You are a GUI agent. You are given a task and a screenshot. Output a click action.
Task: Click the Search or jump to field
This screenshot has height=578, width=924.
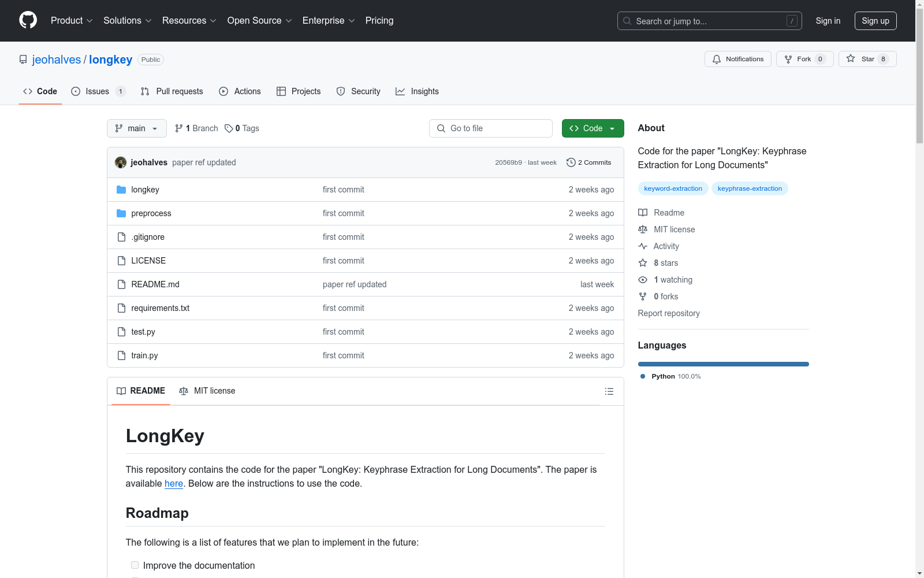pos(710,21)
